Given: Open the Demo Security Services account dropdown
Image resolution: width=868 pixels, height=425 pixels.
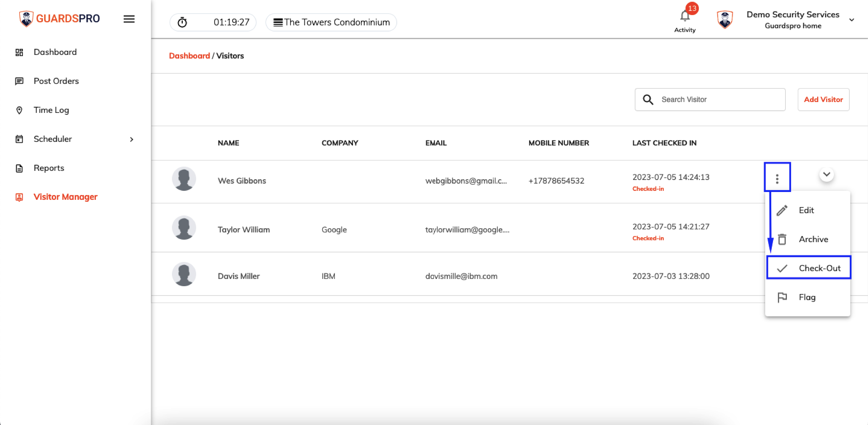Looking at the screenshot, I should (x=851, y=20).
